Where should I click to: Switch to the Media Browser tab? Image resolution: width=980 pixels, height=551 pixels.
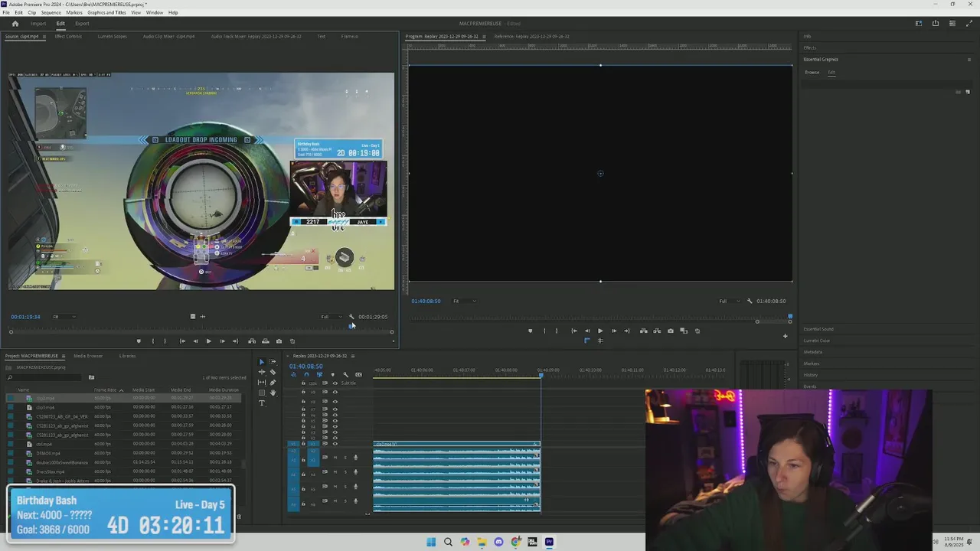point(88,356)
